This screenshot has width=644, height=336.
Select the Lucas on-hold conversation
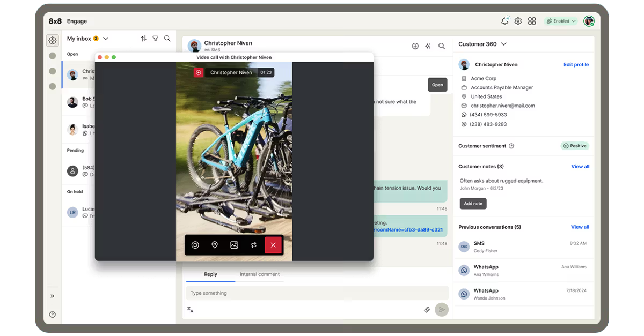(79, 212)
